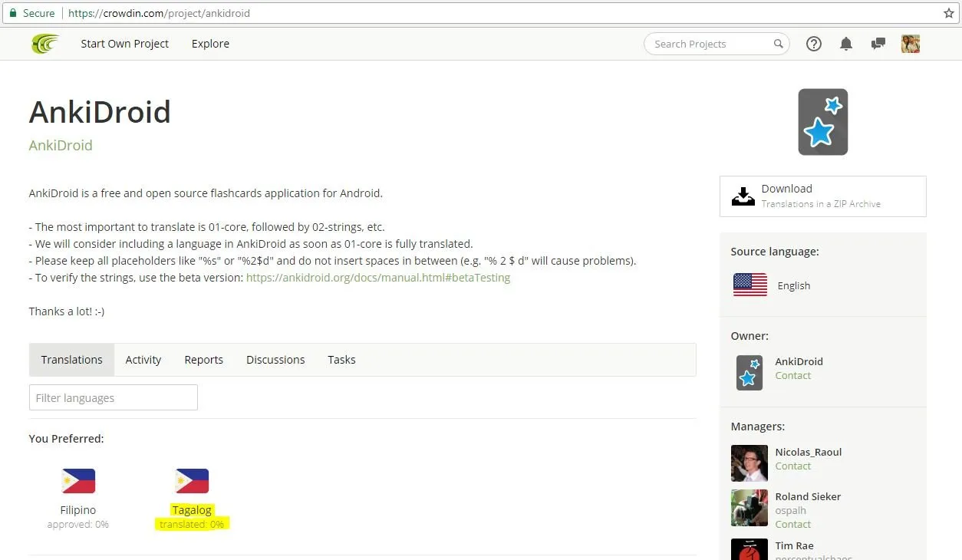962x560 pixels.
Task: Click Contact under Roland Sieker
Action: [793, 525]
